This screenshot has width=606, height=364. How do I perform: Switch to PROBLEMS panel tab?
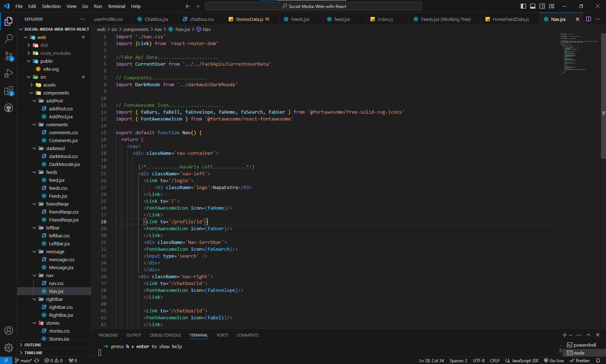coord(108,335)
